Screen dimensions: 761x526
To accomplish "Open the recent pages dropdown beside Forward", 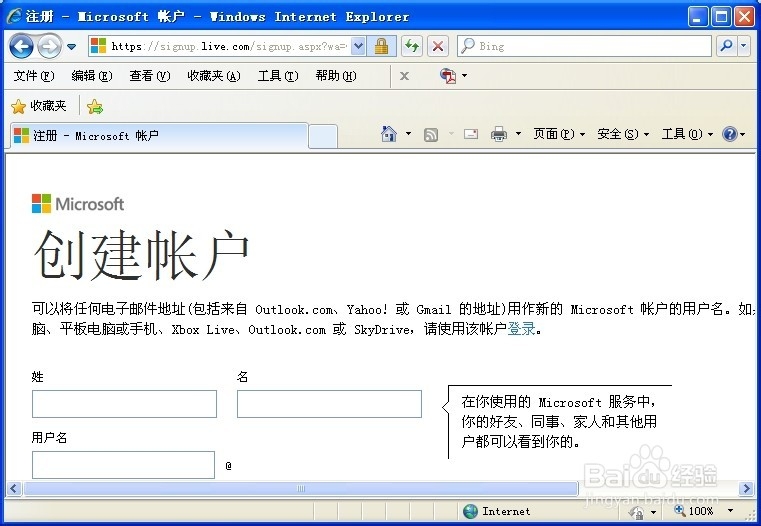I will (71, 47).
